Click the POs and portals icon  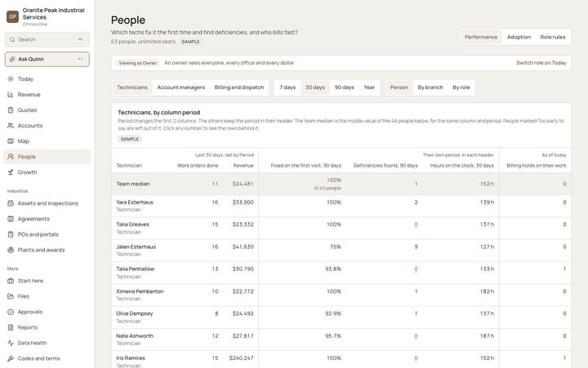[11, 235]
